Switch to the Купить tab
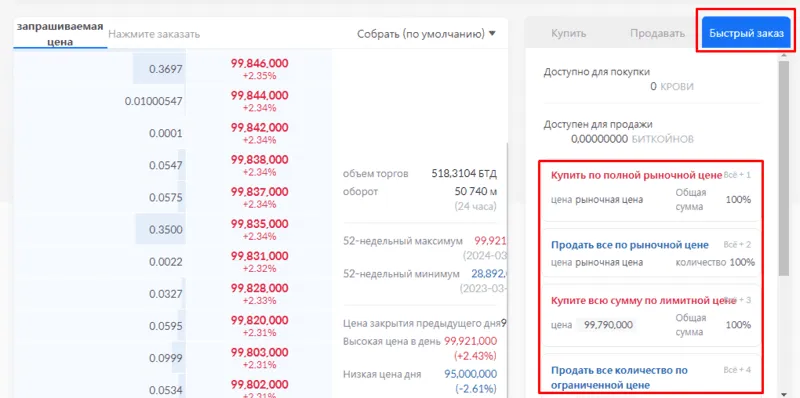 click(x=568, y=34)
